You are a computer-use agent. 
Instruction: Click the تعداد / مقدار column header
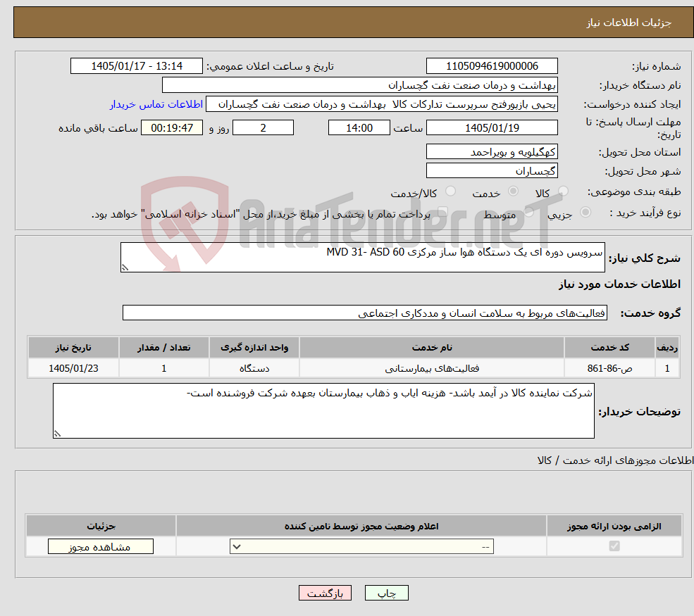163,347
